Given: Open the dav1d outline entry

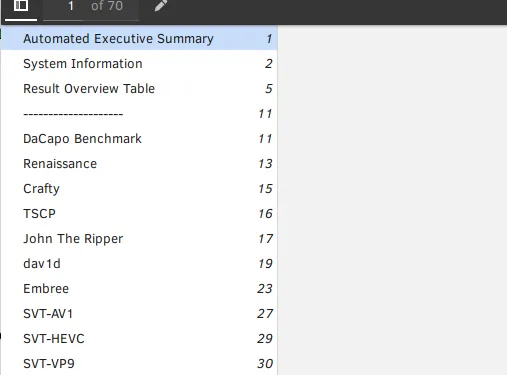Looking at the screenshot, I should [x=139, y=264].
